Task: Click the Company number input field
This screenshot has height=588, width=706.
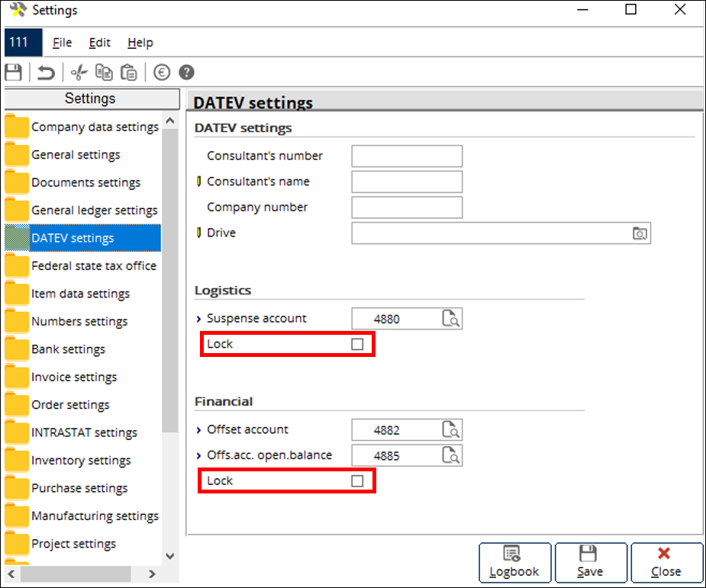Action: tap(407, 207)
